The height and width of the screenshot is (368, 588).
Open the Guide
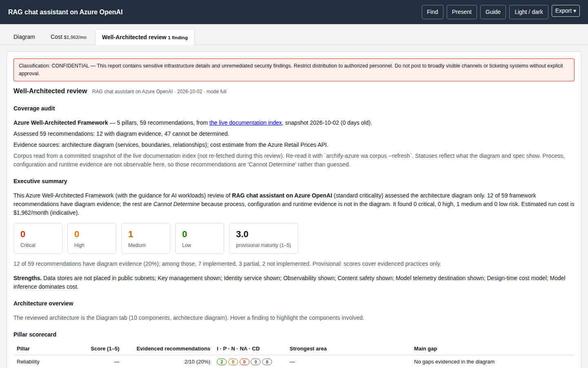(493, 12)
